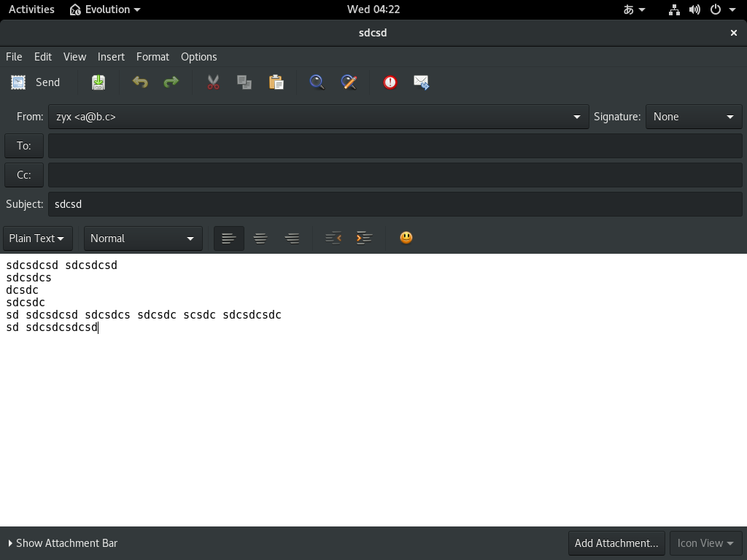The height and width of the screenshot is (560, 747).
Task: Open Find and Replace tool
Action: click(349, 82)
